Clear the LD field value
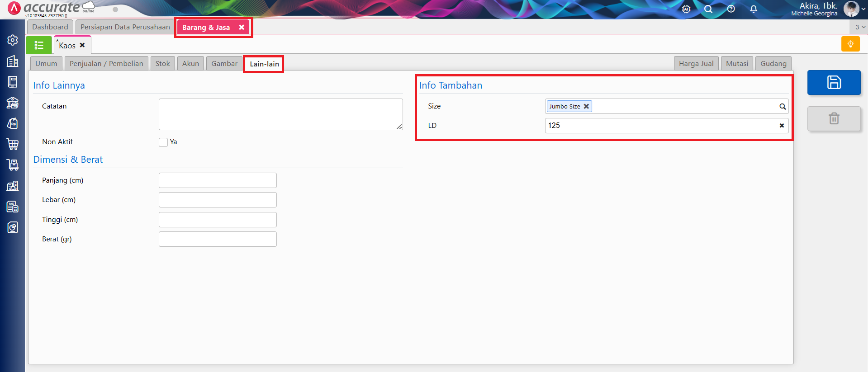Screen dimensions: 868x372 tap(782, 126)
